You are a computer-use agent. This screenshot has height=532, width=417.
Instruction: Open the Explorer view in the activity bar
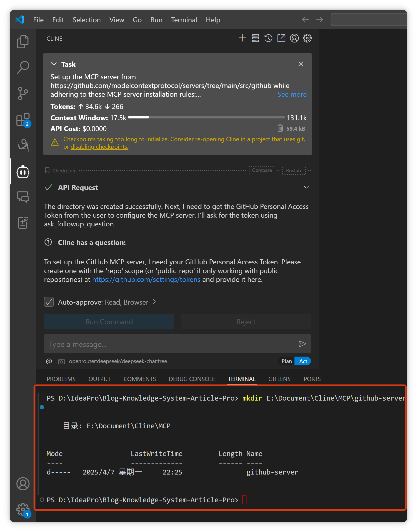click(23, 41)
